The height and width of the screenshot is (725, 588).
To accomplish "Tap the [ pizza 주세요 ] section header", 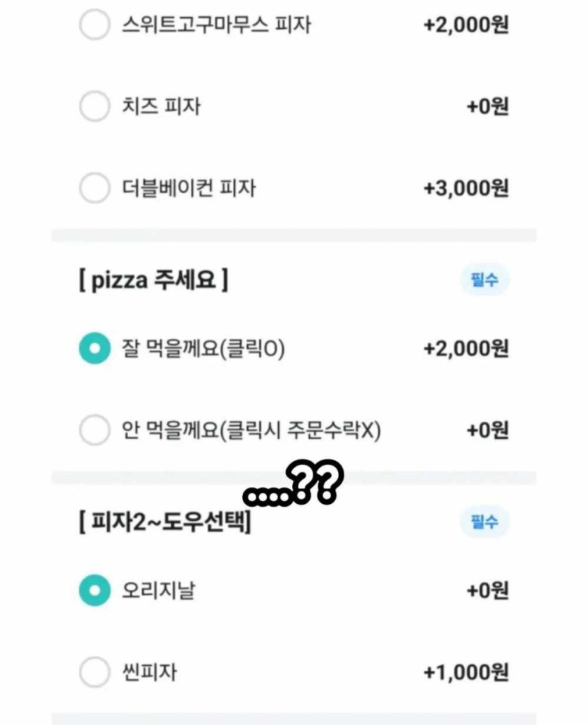I will tap(154, 280).
